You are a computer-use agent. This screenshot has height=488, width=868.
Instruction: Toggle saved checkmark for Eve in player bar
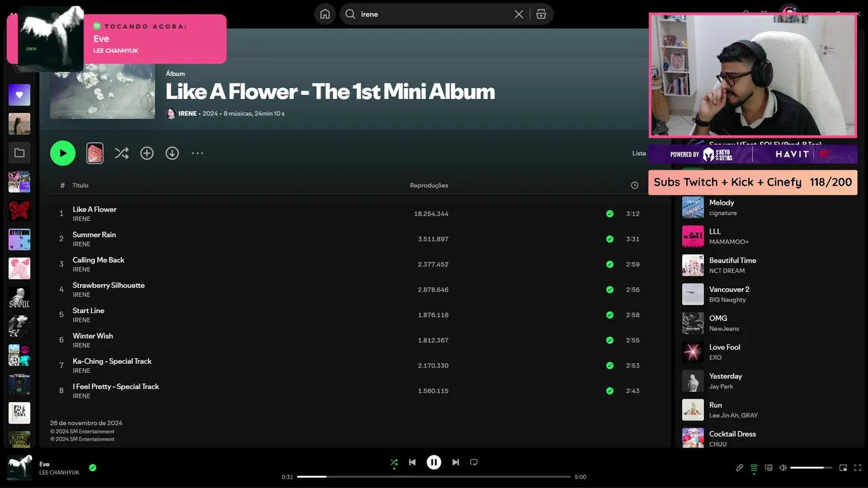93,468
